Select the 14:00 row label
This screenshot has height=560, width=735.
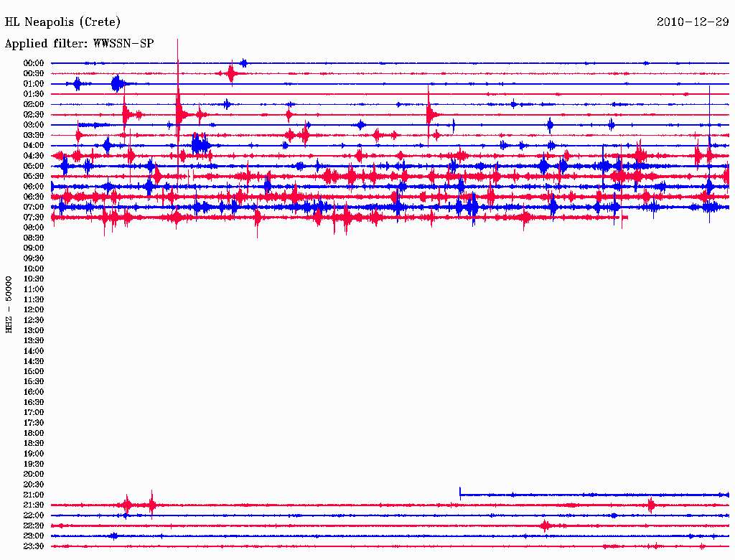(x=34, y=351)
